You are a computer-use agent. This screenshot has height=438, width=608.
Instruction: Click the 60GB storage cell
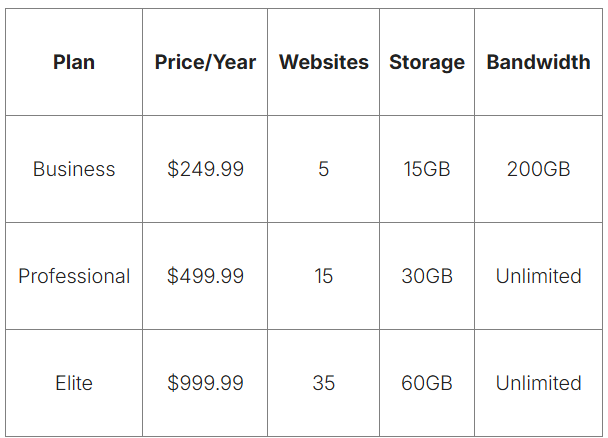[x=427, y=383]
